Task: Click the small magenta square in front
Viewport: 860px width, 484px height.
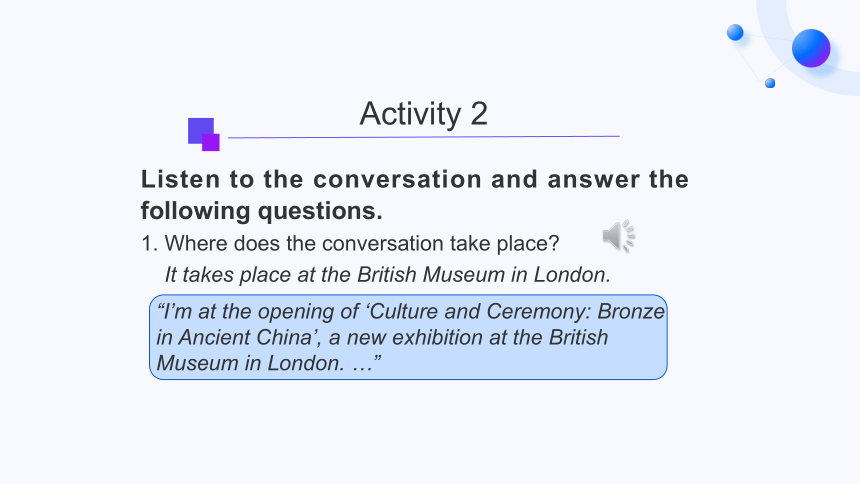Action: pyautogui.click(x=211, y=142)
